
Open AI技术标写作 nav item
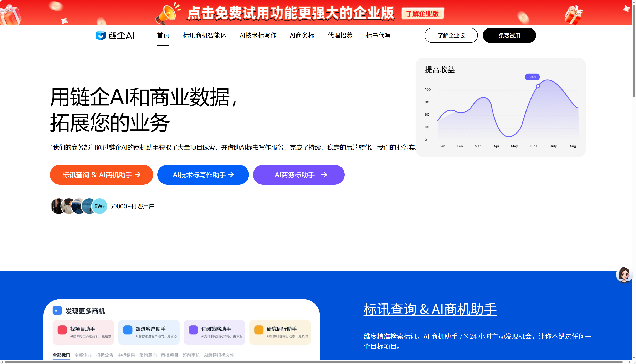tap(258, 35)
